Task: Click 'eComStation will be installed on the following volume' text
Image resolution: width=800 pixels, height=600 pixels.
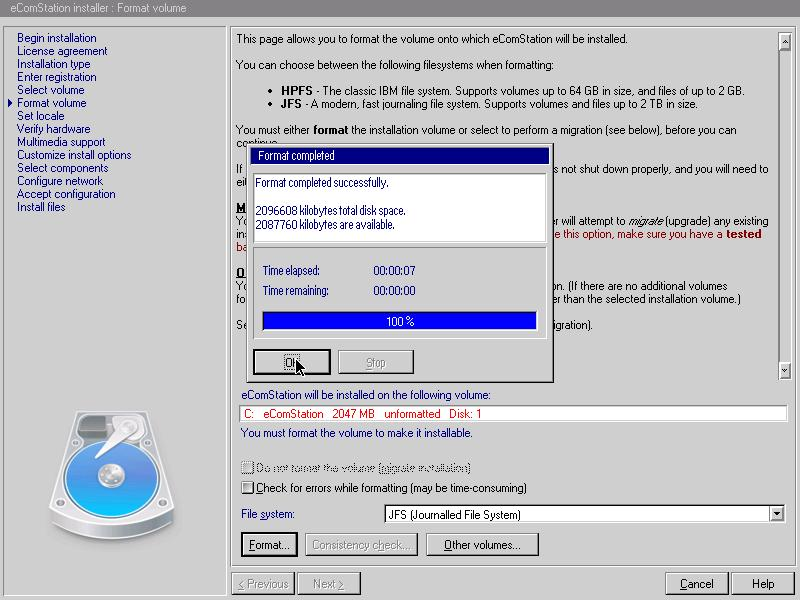Action: coord(366,395)
